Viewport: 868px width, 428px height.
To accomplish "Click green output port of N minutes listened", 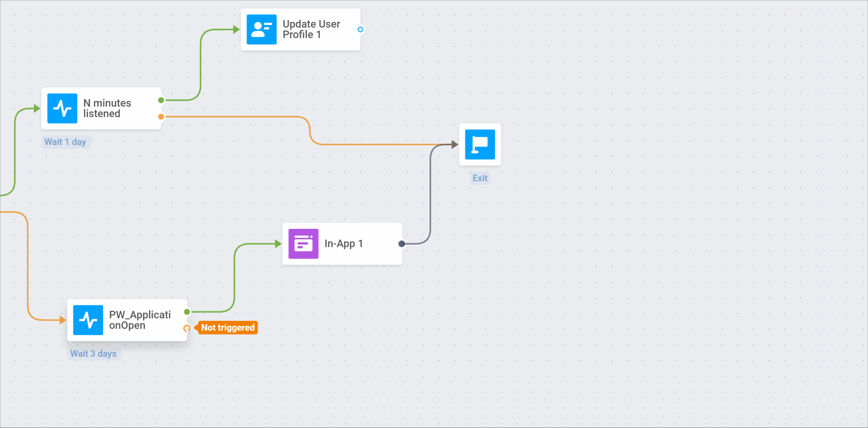I will [x=161, y=100].
